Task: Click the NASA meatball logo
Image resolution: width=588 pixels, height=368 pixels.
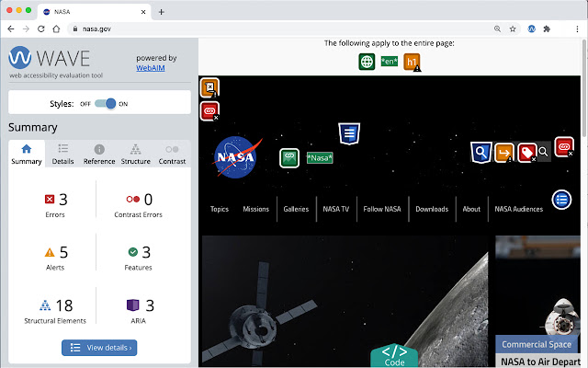Action: (238, 156)
